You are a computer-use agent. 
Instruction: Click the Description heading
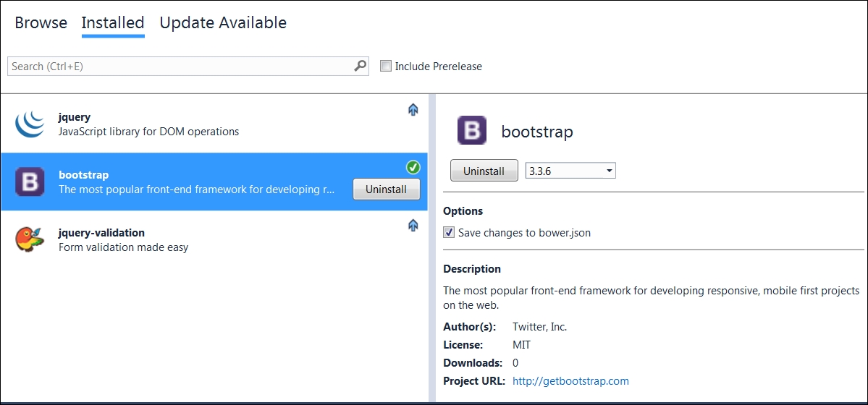coord(471,269)
